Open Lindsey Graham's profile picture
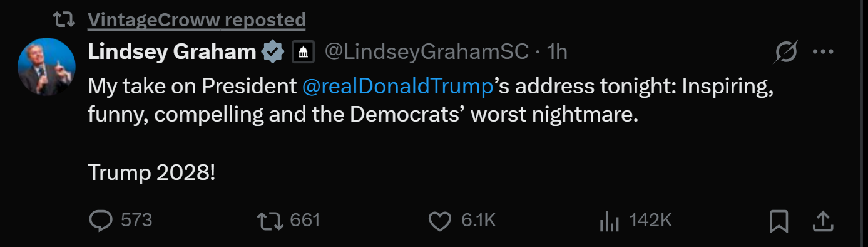 click(47, 66)
